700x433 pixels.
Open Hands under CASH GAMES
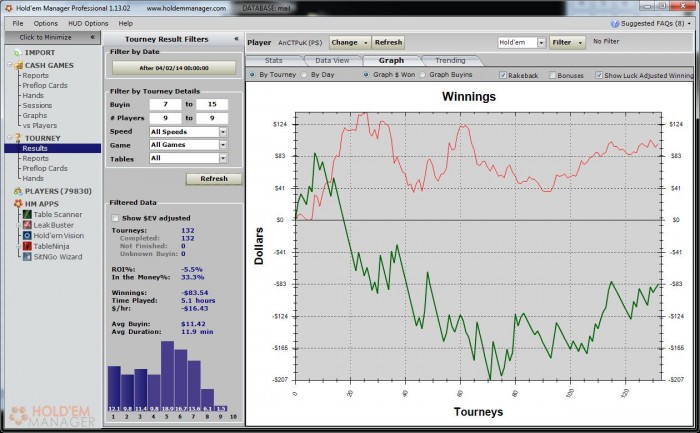point(33,95)
